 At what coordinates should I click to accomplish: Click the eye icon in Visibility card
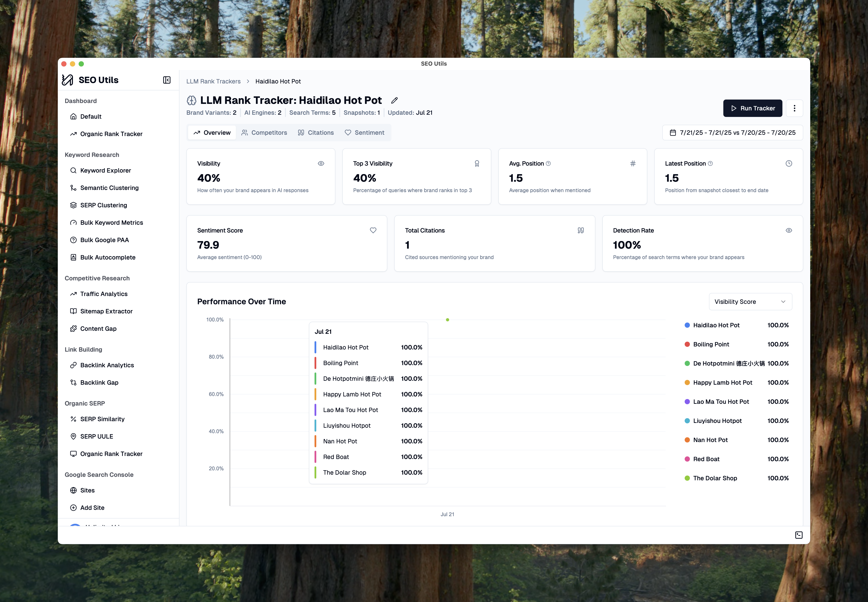coord(321,164)
